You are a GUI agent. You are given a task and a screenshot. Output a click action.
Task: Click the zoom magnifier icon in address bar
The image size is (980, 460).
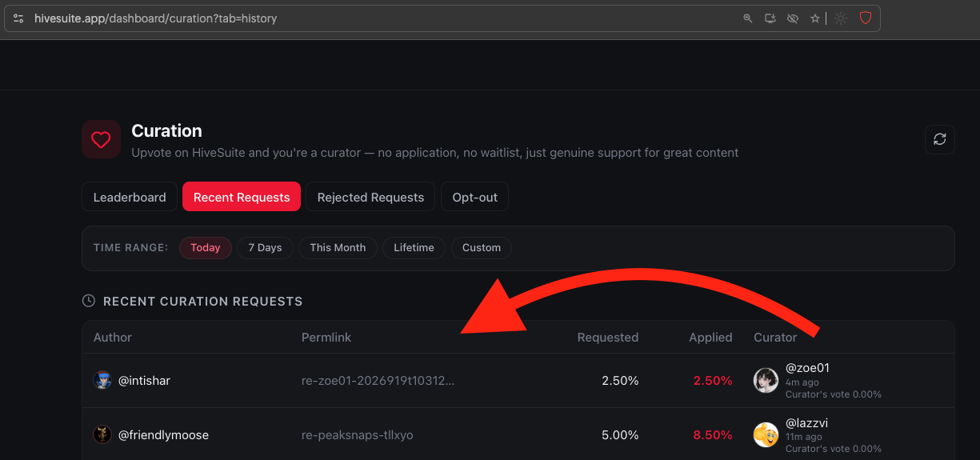(748, 18)
